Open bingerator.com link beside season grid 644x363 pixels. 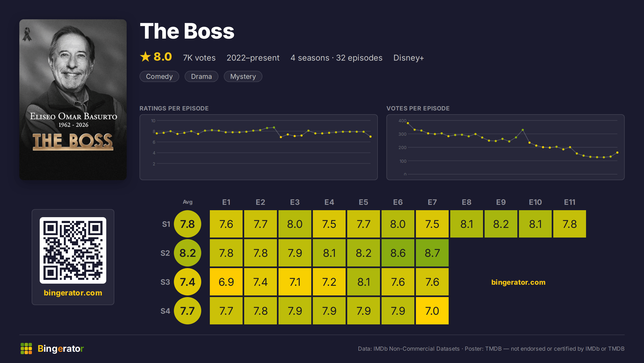pyautogui.click(x=518, y=282)
